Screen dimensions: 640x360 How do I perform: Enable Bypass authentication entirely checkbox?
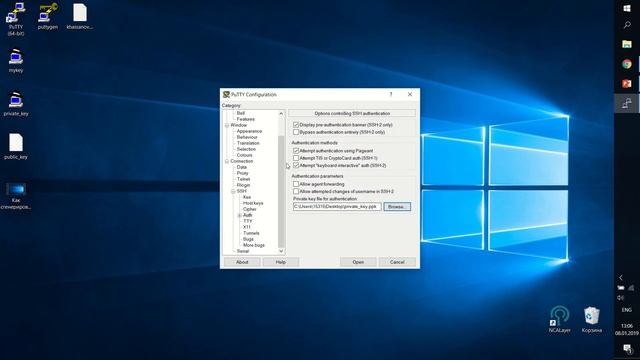tap(296, 132)
